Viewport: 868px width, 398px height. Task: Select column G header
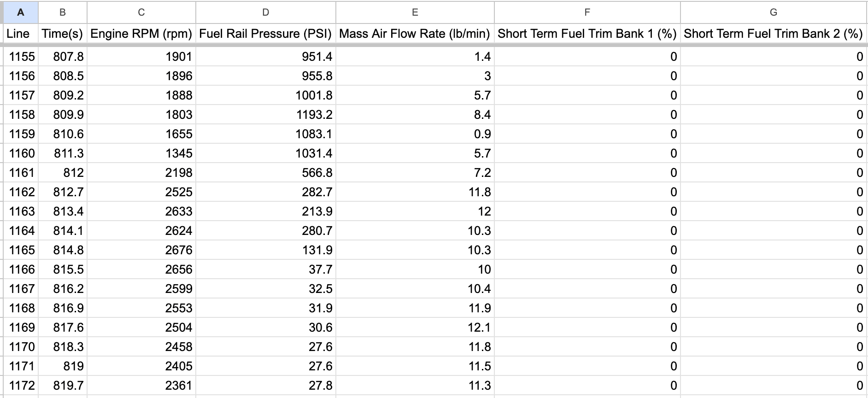pos(774,12)
